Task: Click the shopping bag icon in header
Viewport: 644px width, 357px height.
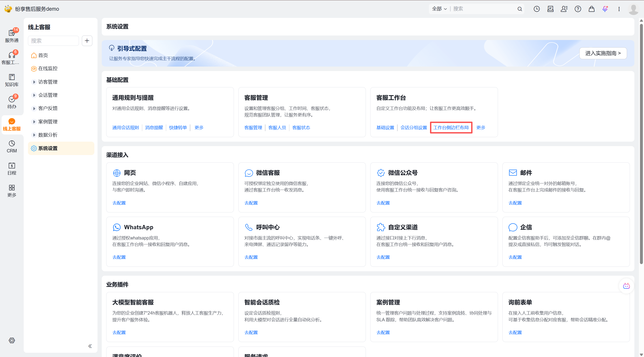Action: point(591,9)
